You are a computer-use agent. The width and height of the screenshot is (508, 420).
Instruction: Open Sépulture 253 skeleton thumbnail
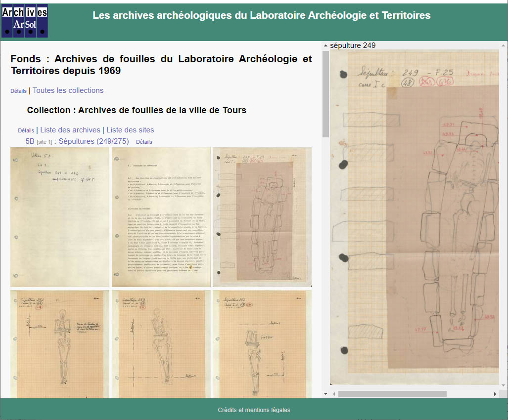click(161, 344)
